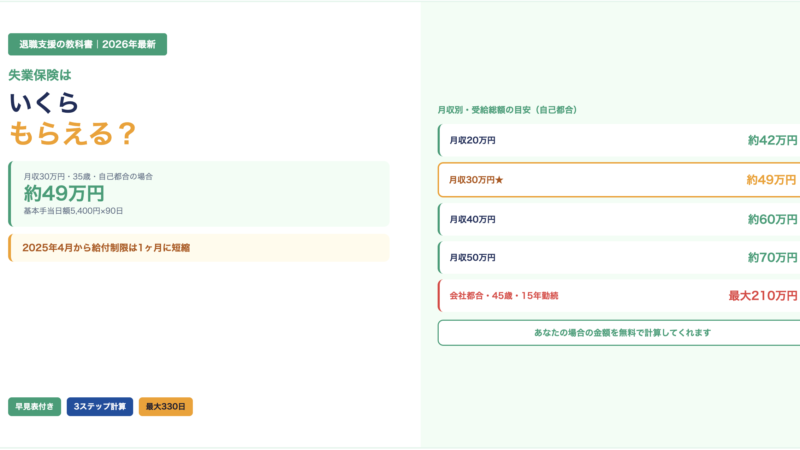Click the 最大330日 tag

166,407
